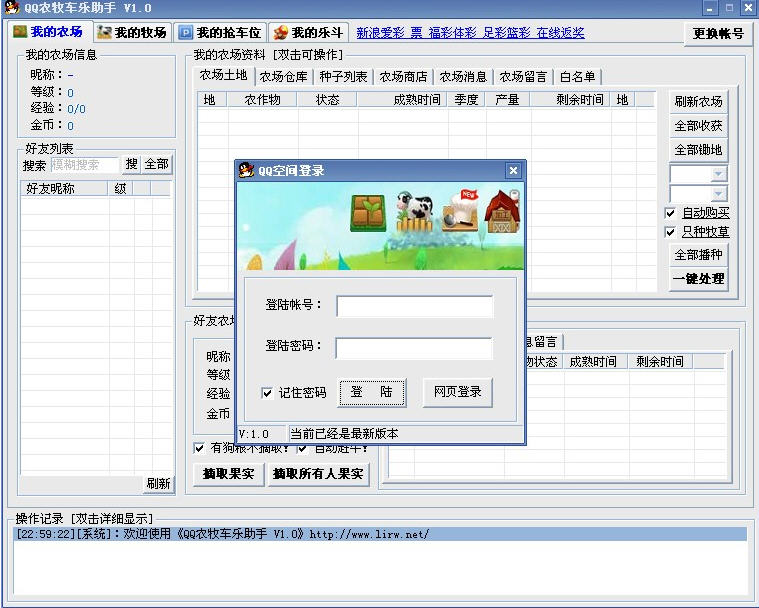Click the 产量 column header
The width and height of the screenshot is (759, 608).
[x=507, y=100]
